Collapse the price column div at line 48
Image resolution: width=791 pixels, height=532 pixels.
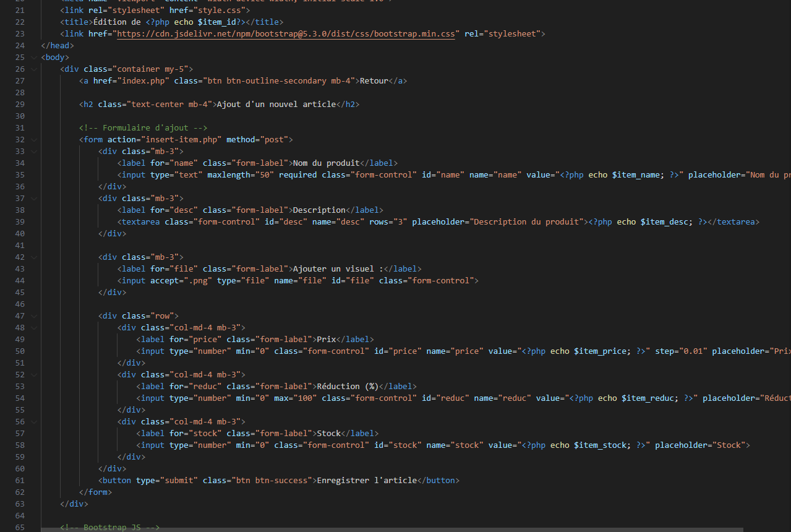(x=34, y=328)
